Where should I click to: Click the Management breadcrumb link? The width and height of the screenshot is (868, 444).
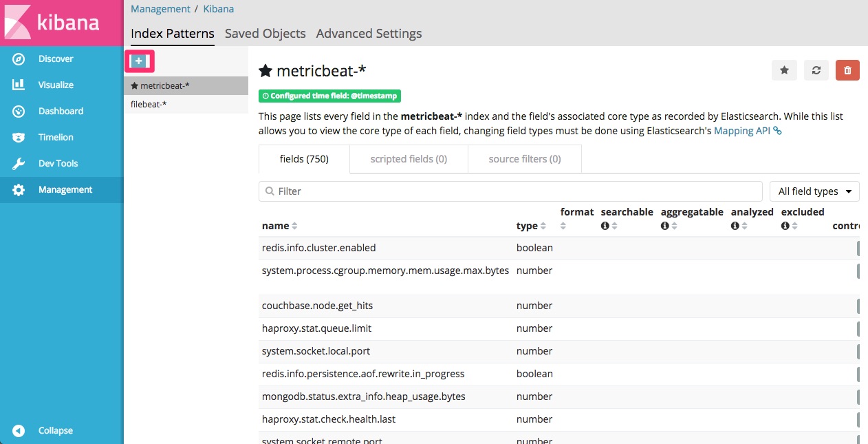coord(160,9)
